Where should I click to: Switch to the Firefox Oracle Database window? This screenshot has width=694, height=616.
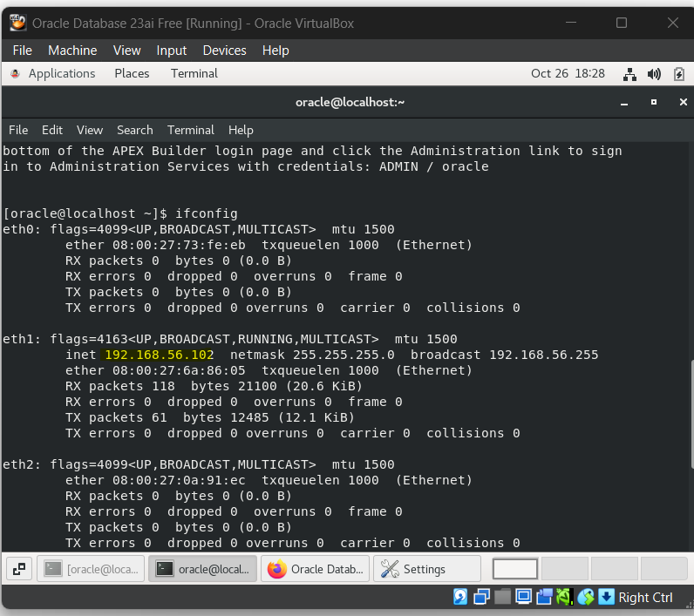(316, 569)
